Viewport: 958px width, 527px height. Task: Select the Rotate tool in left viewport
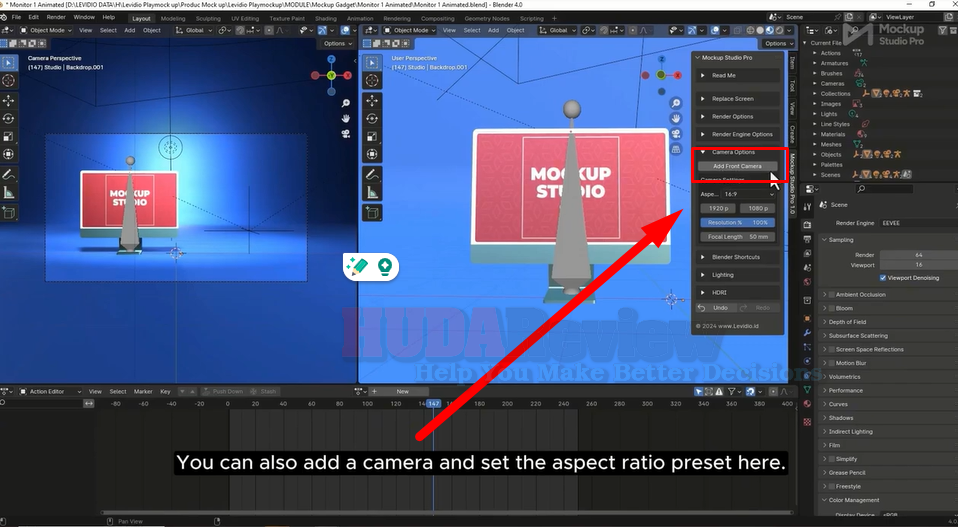tap(9, 118)
